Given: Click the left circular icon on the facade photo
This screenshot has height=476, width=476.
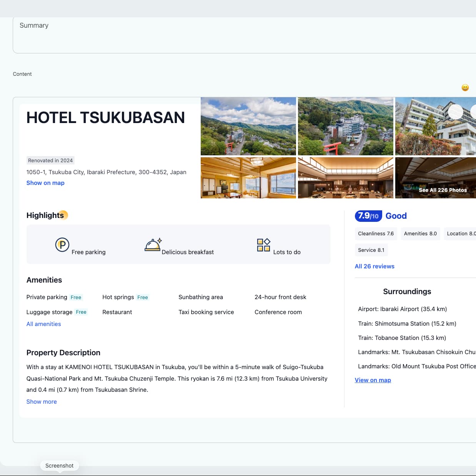Looking at the screenshot, I should point(456,112).
